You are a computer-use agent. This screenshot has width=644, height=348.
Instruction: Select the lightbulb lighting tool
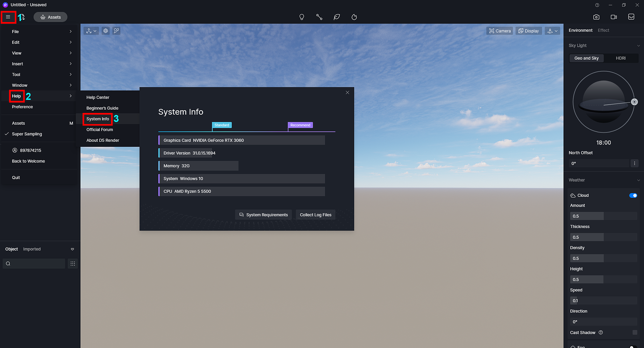pyautogui.click(x=301, y=17)
